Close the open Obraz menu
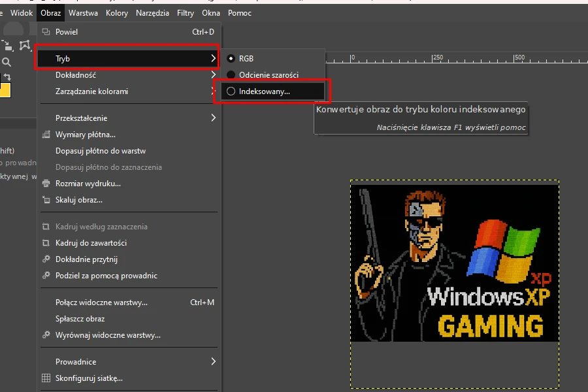 pyautogui.click(x=50, y=13)
